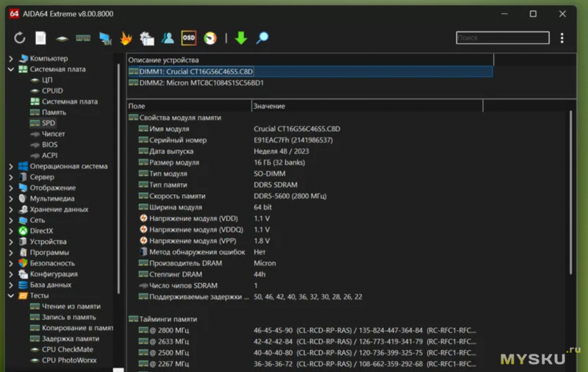Open the Report document icon
588x372 pixels.
tap(40, 38)
